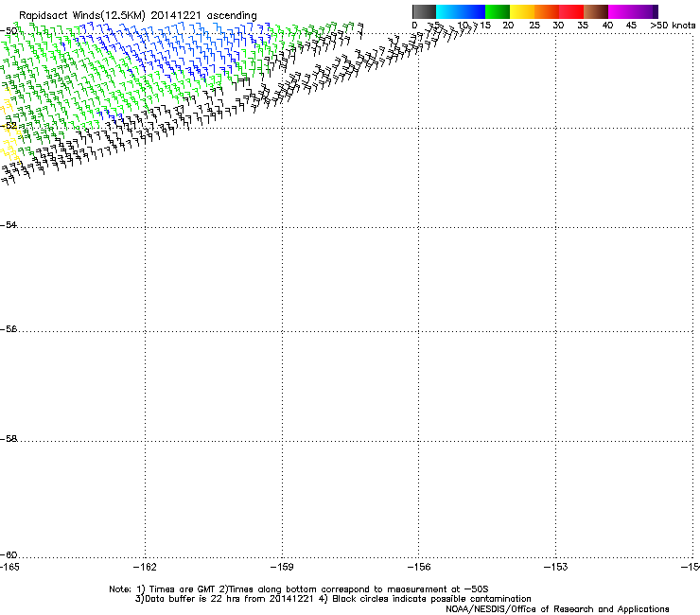Choose the magenta 40-45 knots legend segment
This screenshot has width=700, height=615.
point(621,11)
